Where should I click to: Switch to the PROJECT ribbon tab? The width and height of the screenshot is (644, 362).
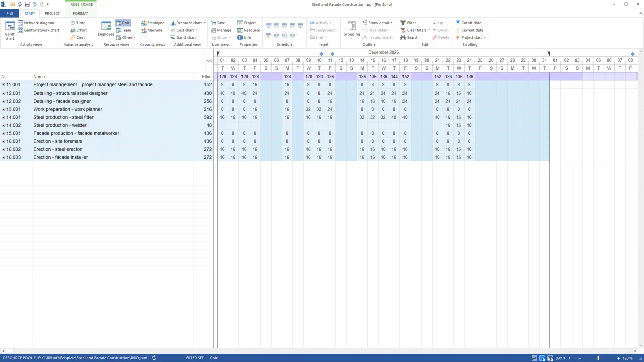(x=52, y=14)
